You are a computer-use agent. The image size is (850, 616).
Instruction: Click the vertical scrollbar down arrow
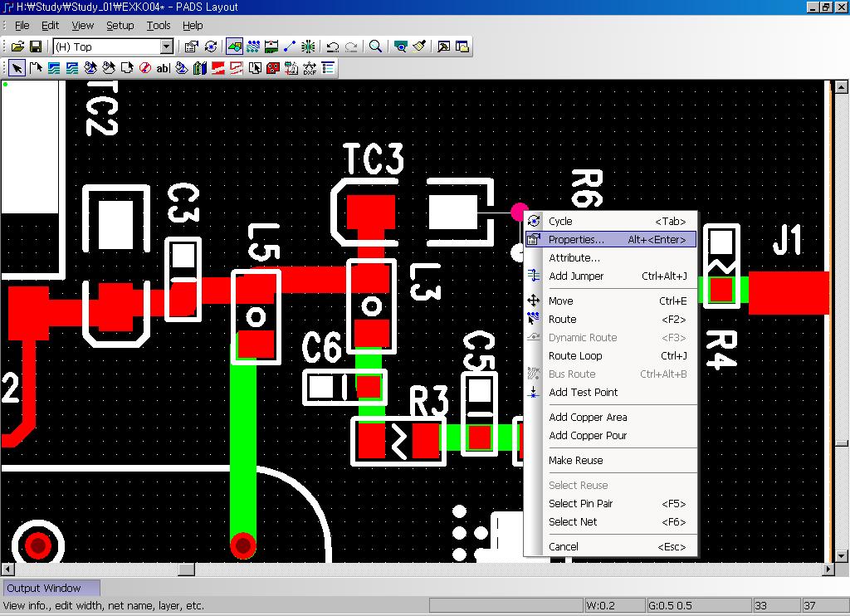842,556
